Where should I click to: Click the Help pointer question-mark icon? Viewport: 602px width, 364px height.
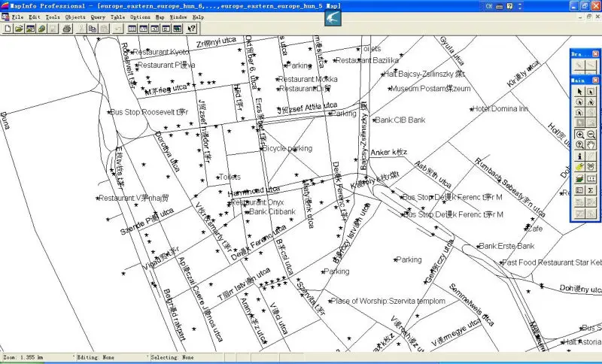click(192, 29)
